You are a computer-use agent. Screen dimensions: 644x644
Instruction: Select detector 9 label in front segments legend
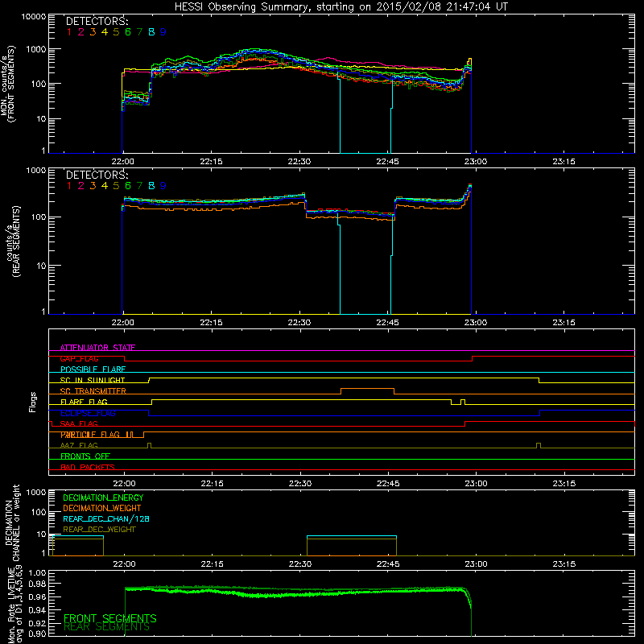163,32
